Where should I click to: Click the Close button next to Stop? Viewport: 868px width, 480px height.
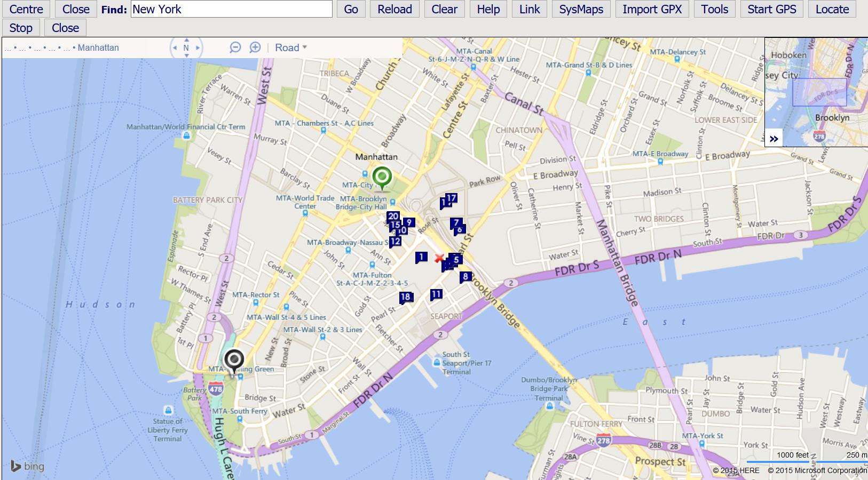(65, 28)
